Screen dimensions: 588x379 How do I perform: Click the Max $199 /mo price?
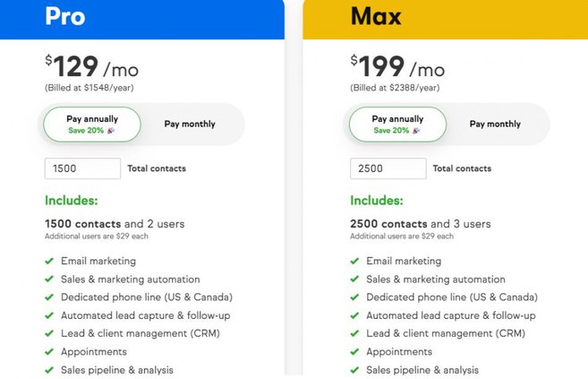[x=397, y=67]
